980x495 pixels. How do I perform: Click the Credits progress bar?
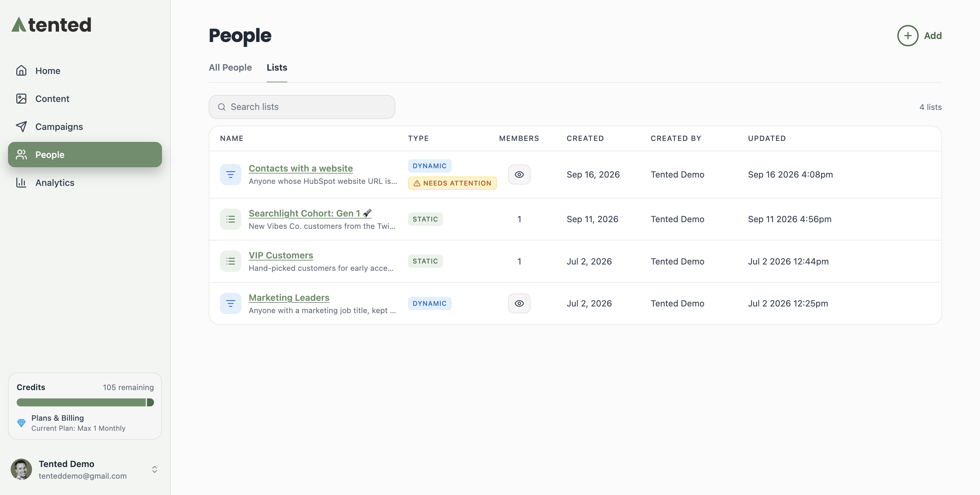(85, 402)
